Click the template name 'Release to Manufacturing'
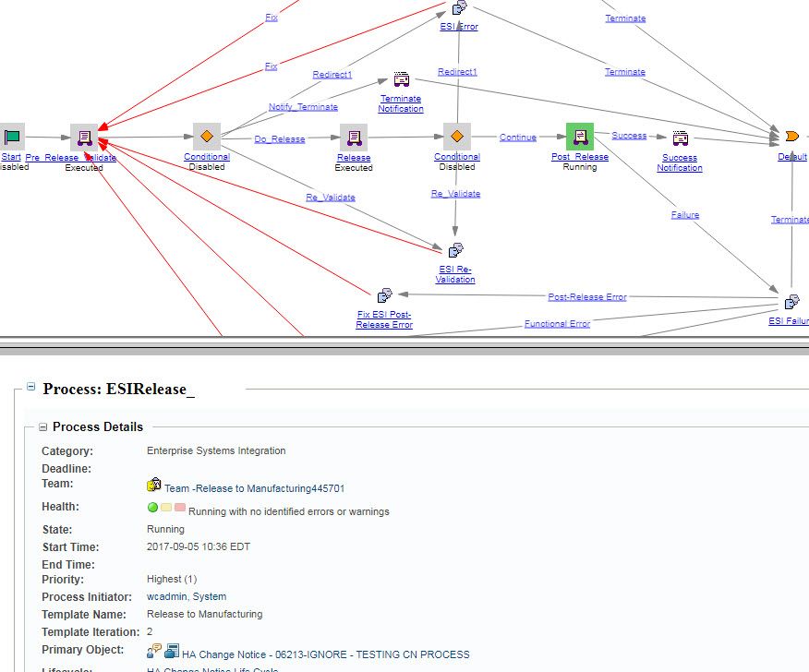Screen dimensions: 809x672 pos(204,614)
